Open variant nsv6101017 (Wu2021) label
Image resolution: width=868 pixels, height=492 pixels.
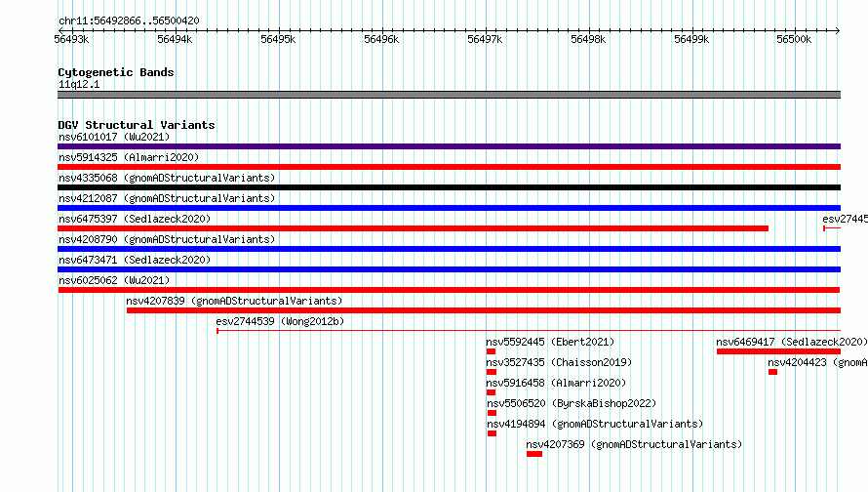coord(114,137)
